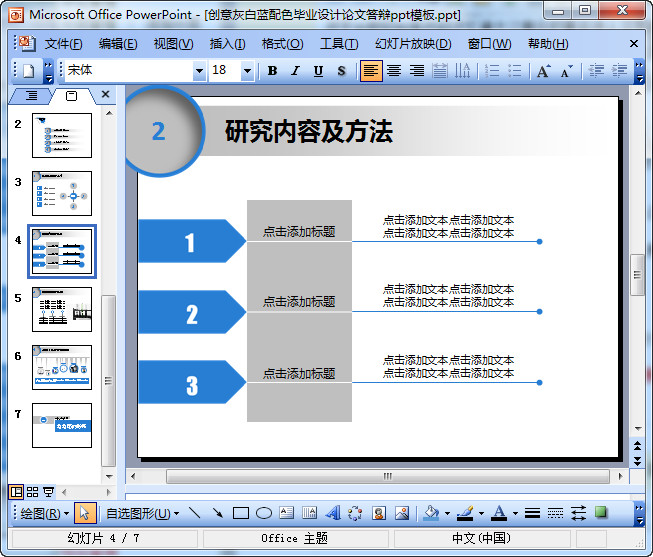Open 工具(T) menu
The image size is (653, 557).
[x=339, y=44]
